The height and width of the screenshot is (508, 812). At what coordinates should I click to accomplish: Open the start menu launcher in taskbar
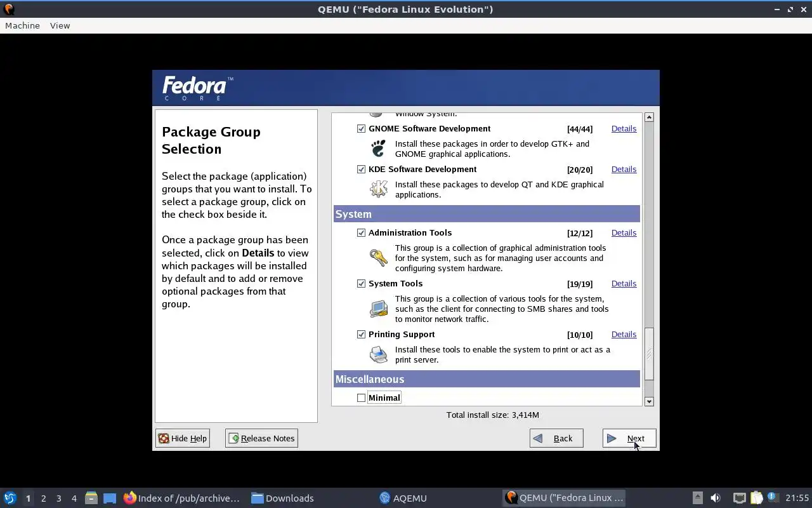pyautogui.click(x=10, y=498)
